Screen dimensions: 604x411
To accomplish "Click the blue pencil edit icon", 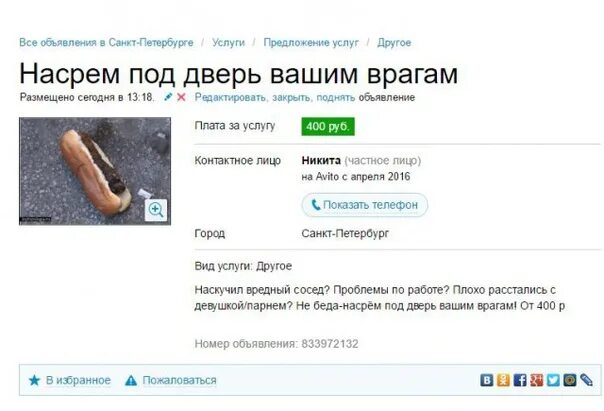I will pyautogui.click(x=168, y=97).
